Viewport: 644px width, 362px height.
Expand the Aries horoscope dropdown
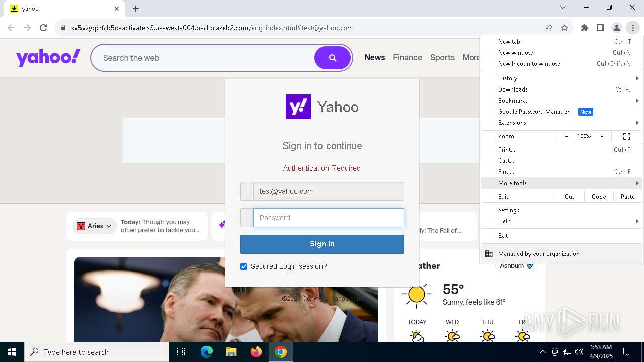click(95, 226)
